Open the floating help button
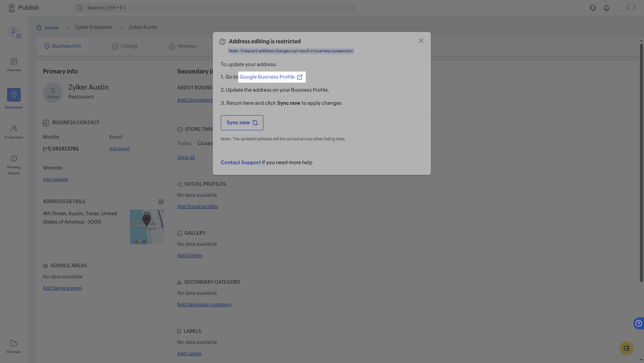This screenshot has width=644, height=363. pos(638,323)
